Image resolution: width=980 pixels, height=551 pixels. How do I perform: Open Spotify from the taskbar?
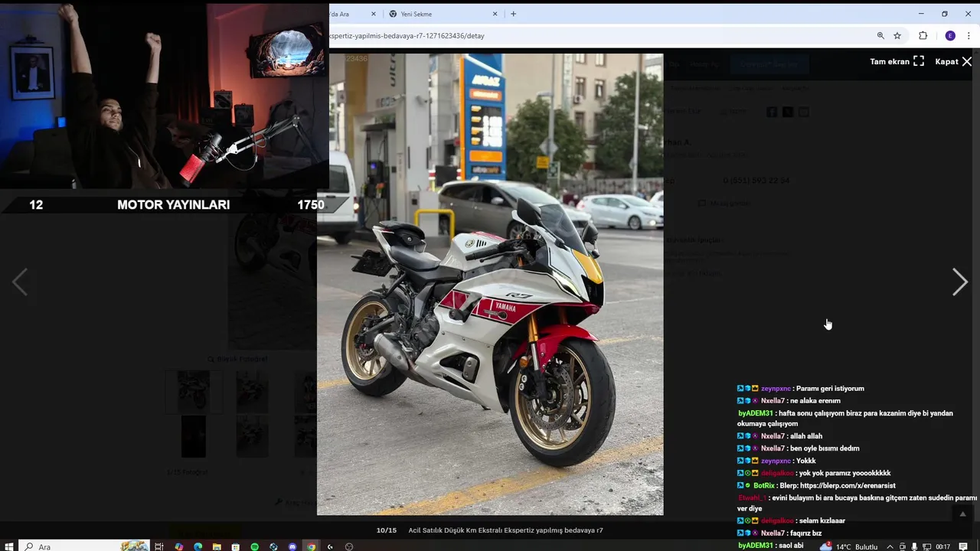click(255, 546)
